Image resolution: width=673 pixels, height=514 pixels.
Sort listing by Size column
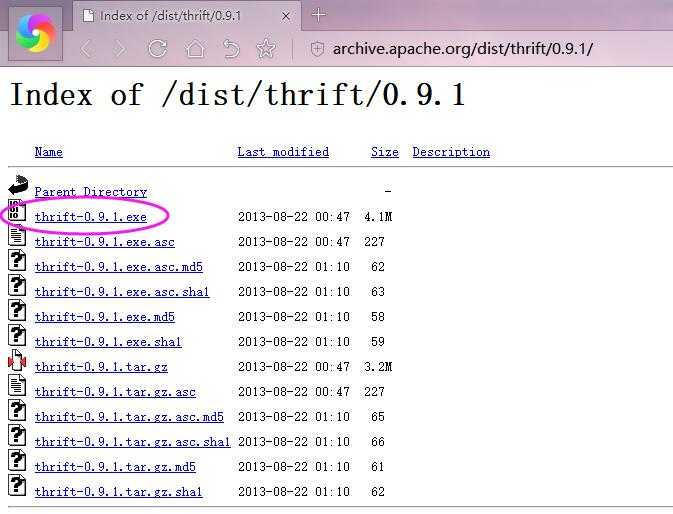385,152
